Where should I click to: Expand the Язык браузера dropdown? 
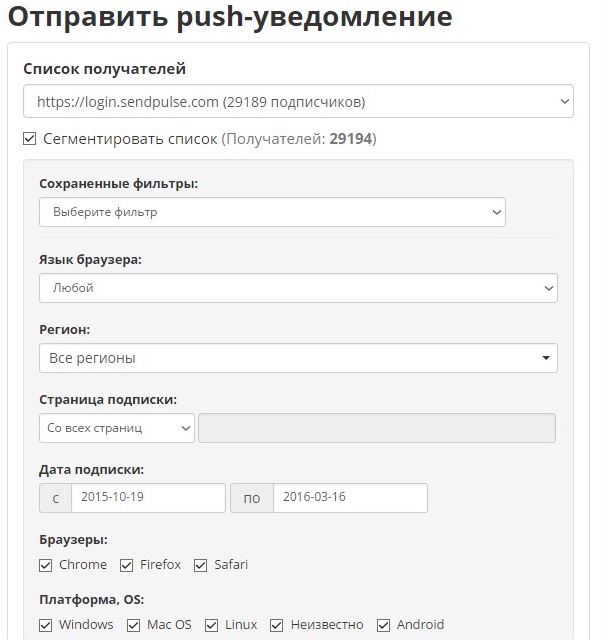point(298,288)
